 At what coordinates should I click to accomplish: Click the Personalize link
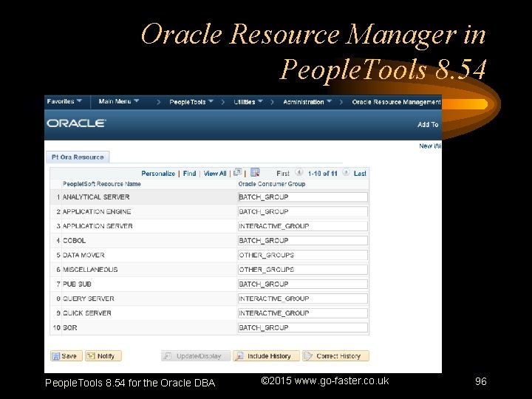coord(158,174)
